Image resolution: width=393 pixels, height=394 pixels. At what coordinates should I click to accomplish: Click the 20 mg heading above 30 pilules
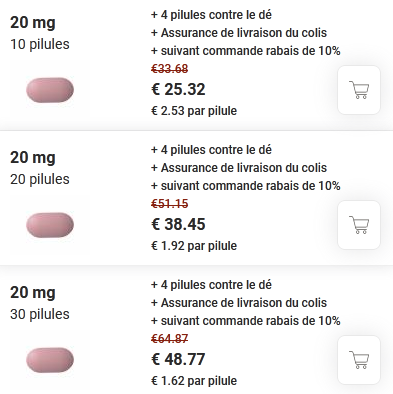pyautogui.click(x=33, y=293)
